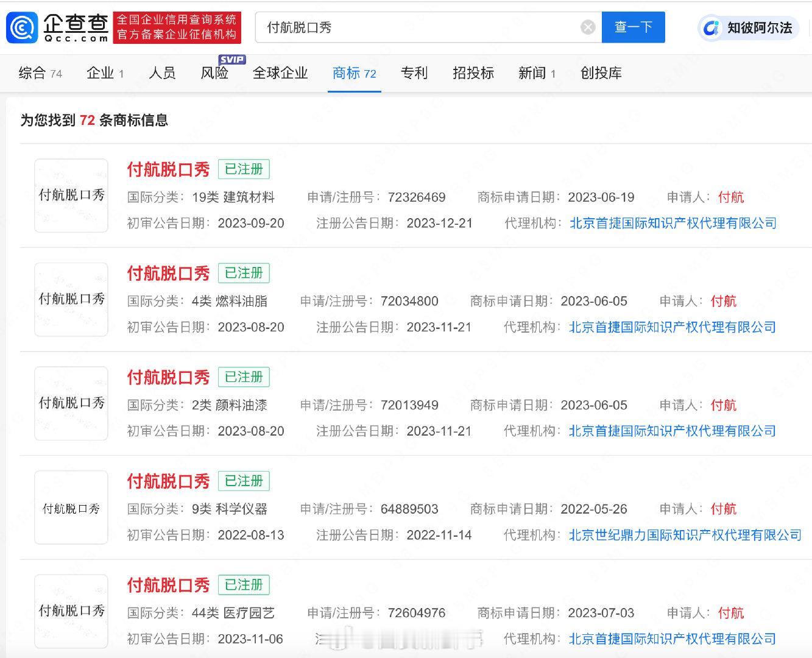This screenshot has height=658, width=812.
Task: Open agency 北京首捷 link in 4类 燃料油脂 row
Action: pyautogui.click(x=673, y=327)
